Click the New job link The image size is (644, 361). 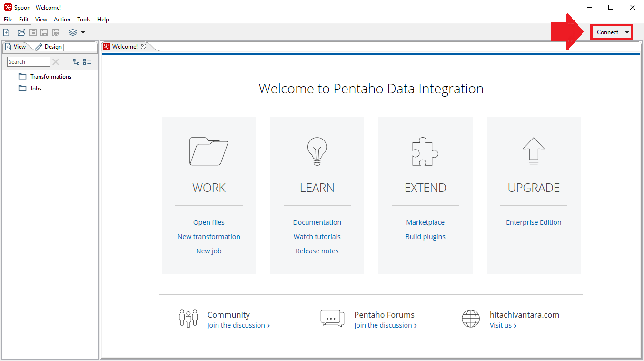(208, 251)
